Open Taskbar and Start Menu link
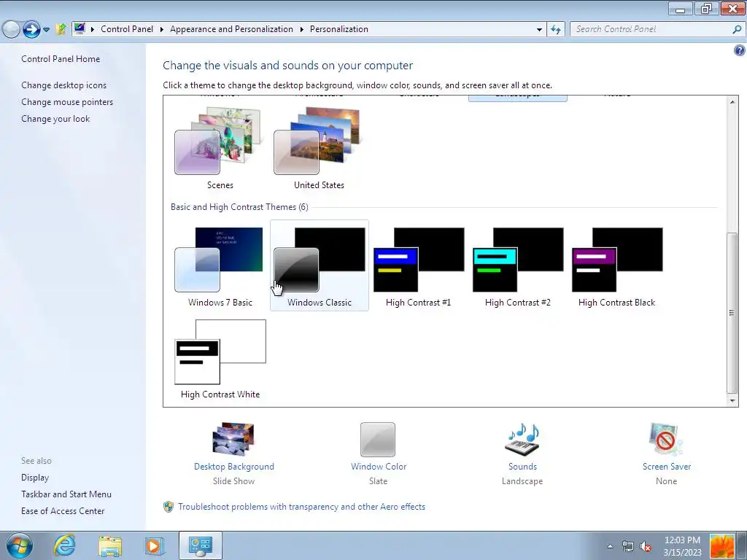 (x=66, y=494)
